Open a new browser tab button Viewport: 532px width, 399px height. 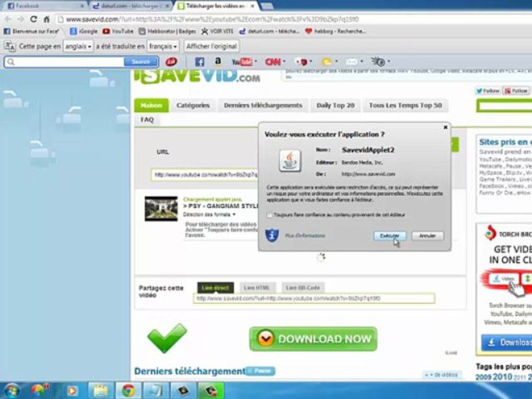pyautogui.click(x=267, y=6)
